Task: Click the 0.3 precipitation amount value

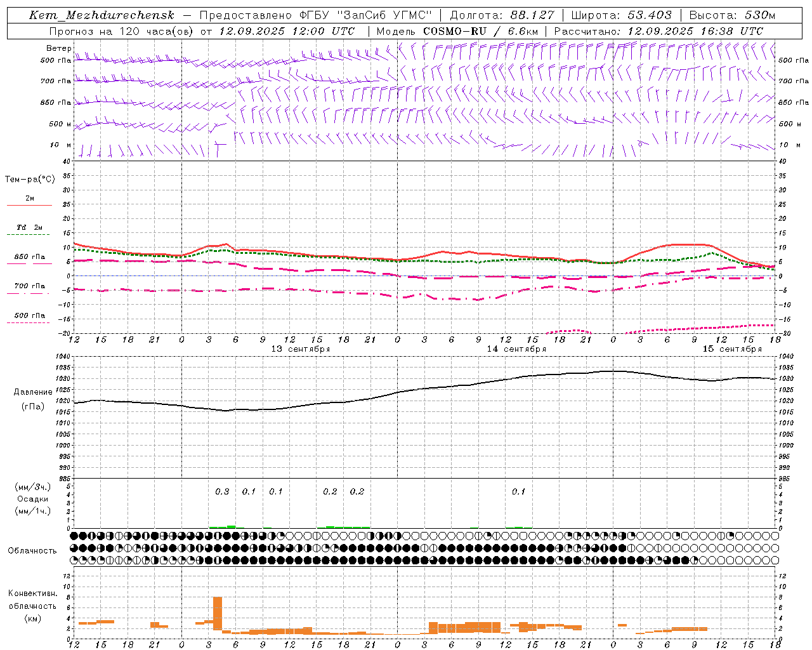Action: pos(222,492)
